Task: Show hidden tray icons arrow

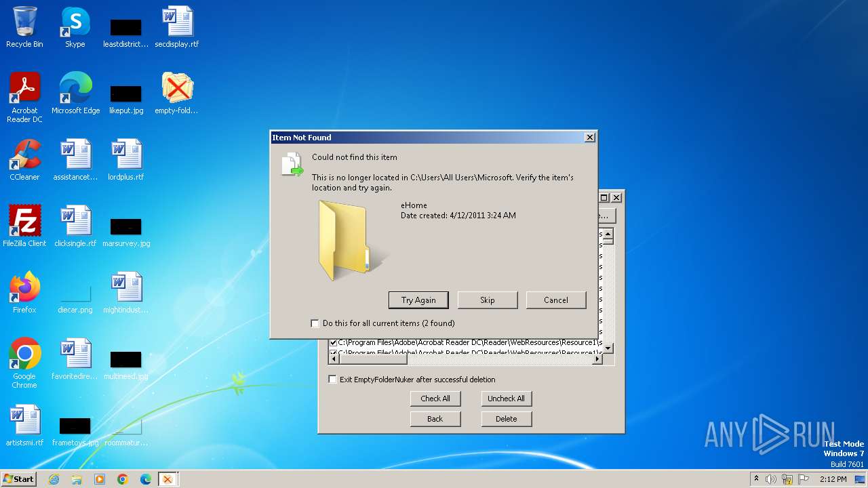Action: tap(756, 479)
